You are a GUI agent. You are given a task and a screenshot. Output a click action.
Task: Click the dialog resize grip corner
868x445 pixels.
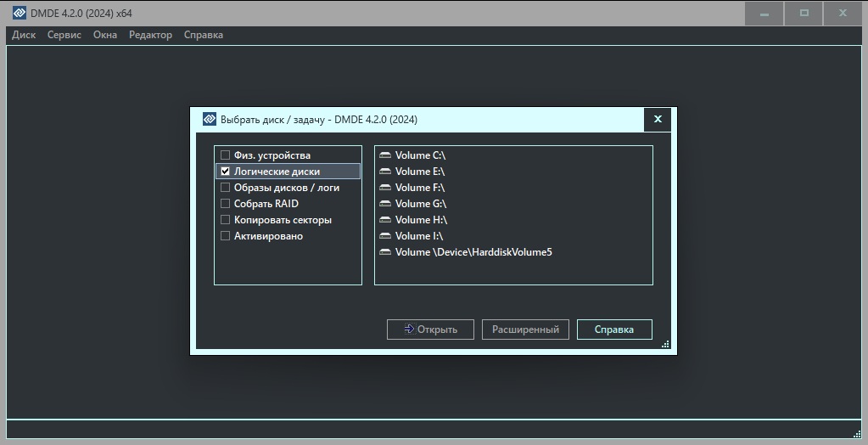(x=665, y=344)
